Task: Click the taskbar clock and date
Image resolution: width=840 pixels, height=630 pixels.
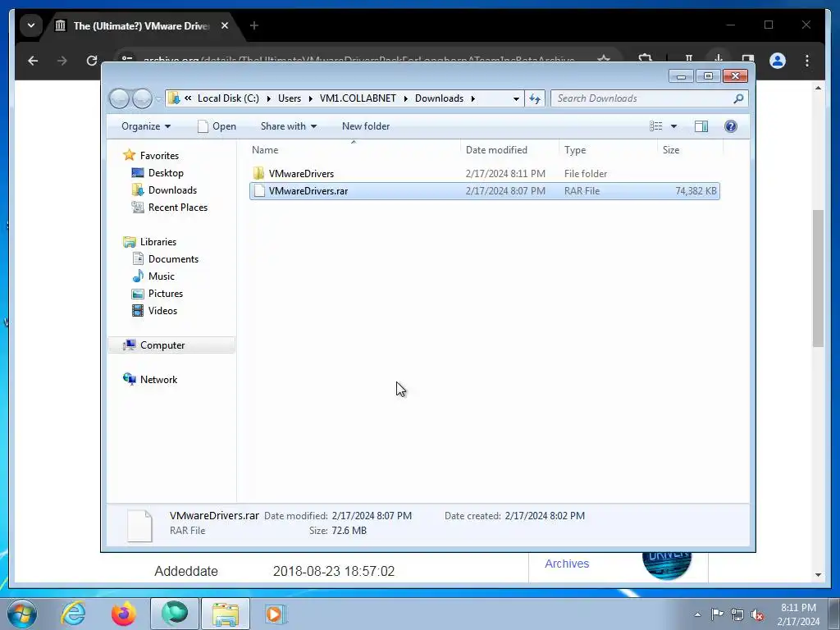Action: click(x=798, y=614)
